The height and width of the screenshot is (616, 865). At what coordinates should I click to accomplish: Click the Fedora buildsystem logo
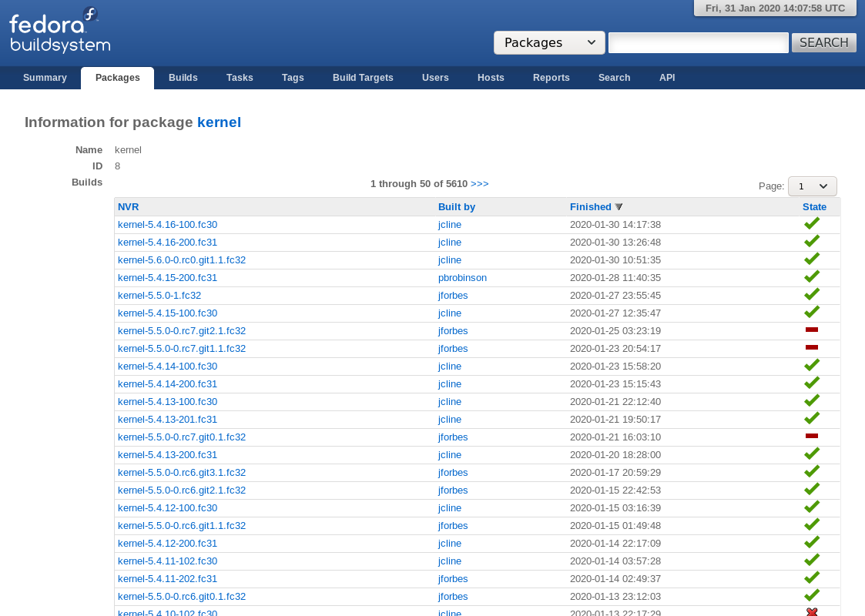pyautogui.click(x=59, y=30)
